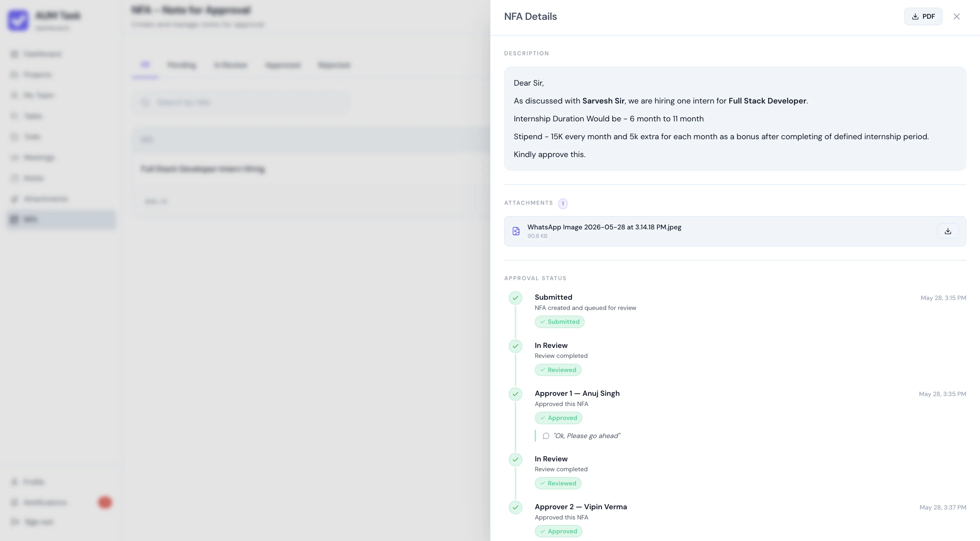Click the bold name Sarvesh Sir in description

pyautogui.click(x=603, y=101)
